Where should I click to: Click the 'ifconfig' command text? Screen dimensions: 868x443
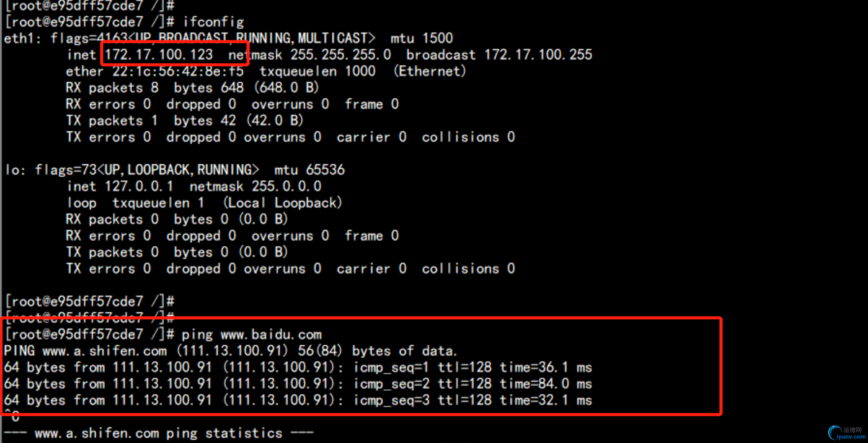(x=213, y=22)
